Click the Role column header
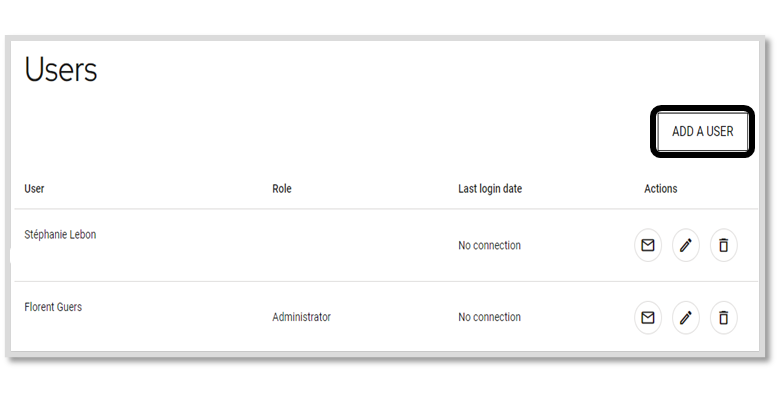The image size is (778, 400). (x=282, y=189)
